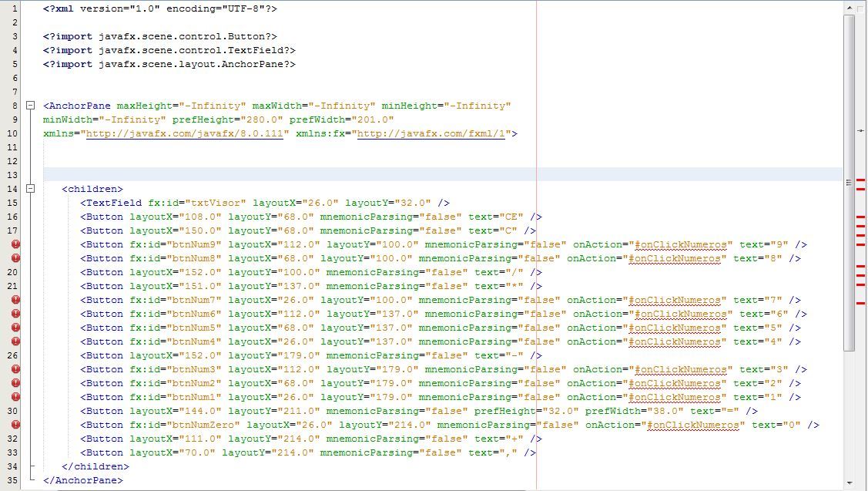The image size is (868, 491).
Task: Click the error icon beside the btnNum2 line
Action: click(x=15, y=383)
